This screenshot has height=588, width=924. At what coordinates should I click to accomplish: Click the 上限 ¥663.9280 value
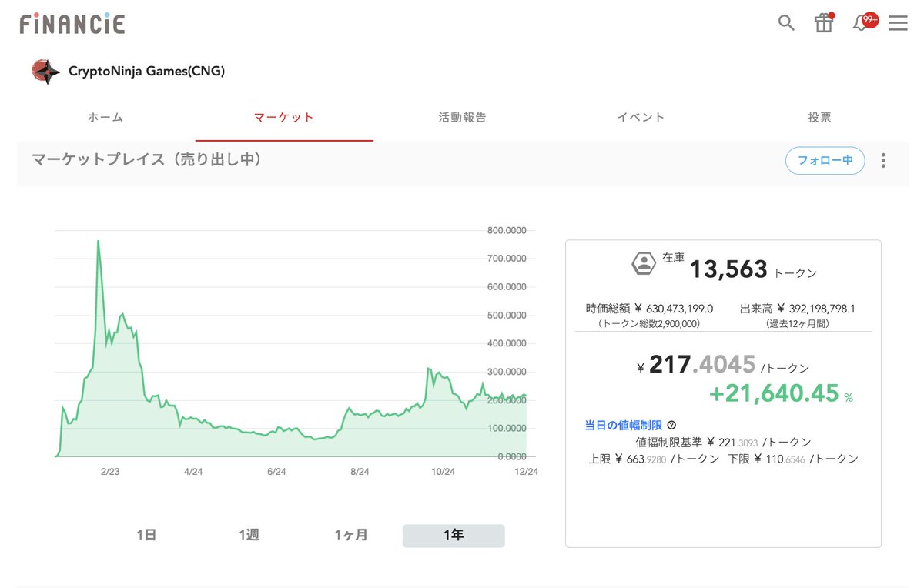pyautogui.click(x=654, y=459)
